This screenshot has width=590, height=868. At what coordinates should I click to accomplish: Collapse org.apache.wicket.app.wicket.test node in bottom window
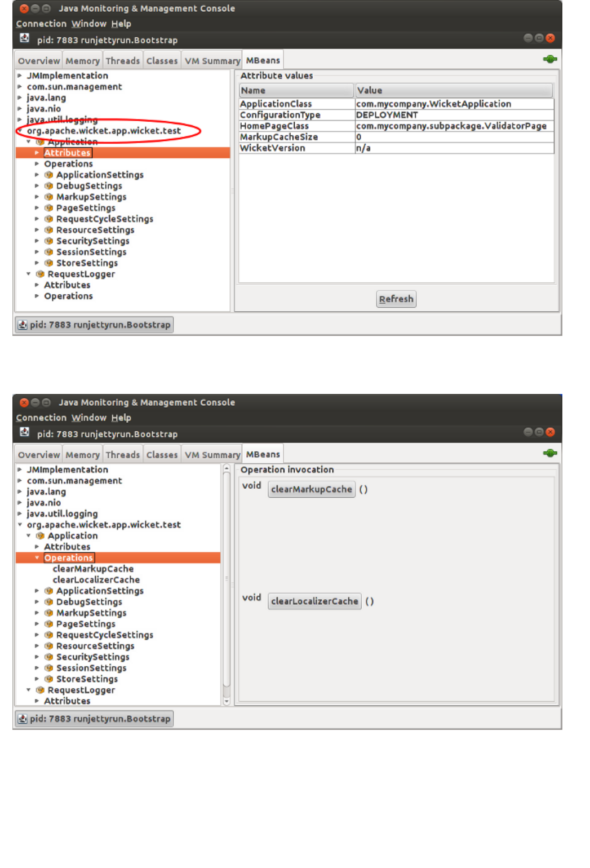click(20, 525)
